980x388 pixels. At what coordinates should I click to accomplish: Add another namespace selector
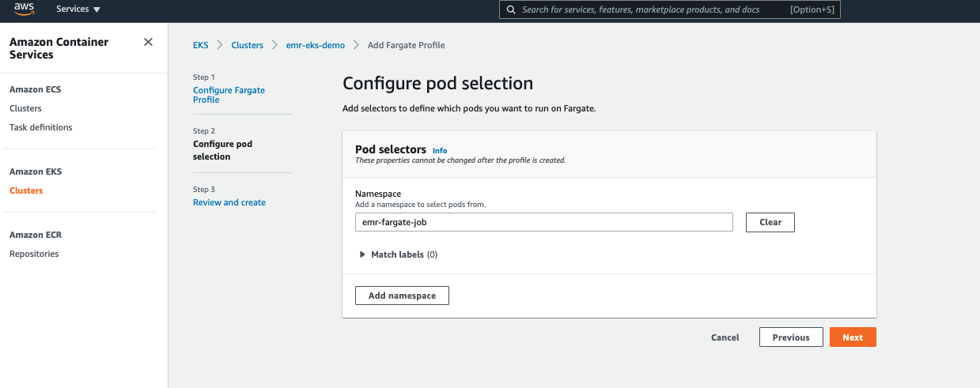tap(402, 296)
